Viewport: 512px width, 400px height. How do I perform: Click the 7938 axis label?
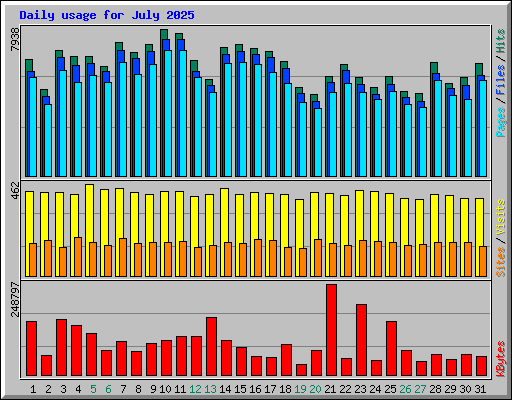click(15, 39)
